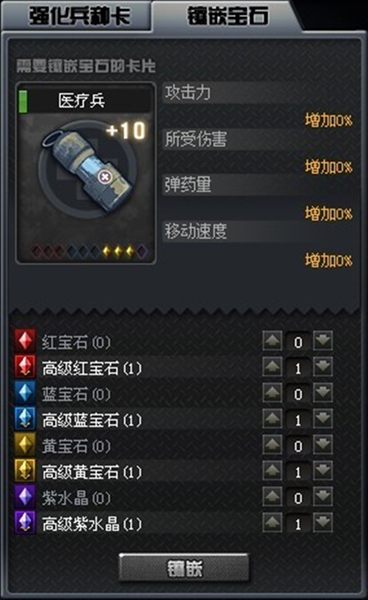Increase 蓝宝石 count with up arrow
Image resolution: width=368 pixels, height=600 pixels.
(272, 393)
